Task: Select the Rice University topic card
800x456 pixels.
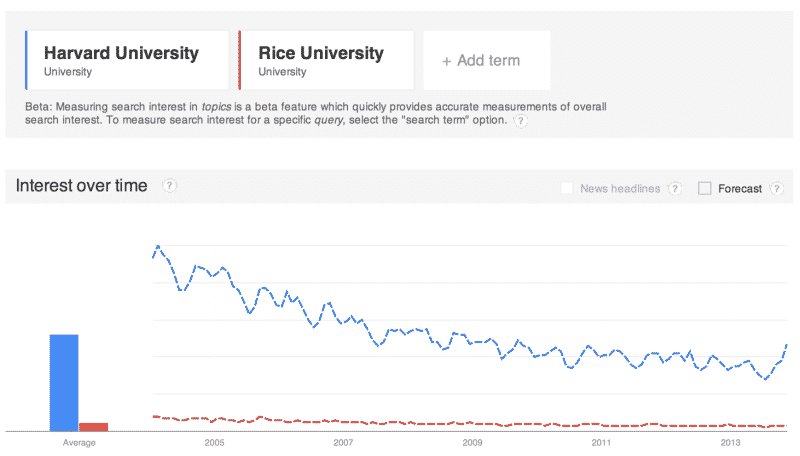Action: (x=327, y=60)
